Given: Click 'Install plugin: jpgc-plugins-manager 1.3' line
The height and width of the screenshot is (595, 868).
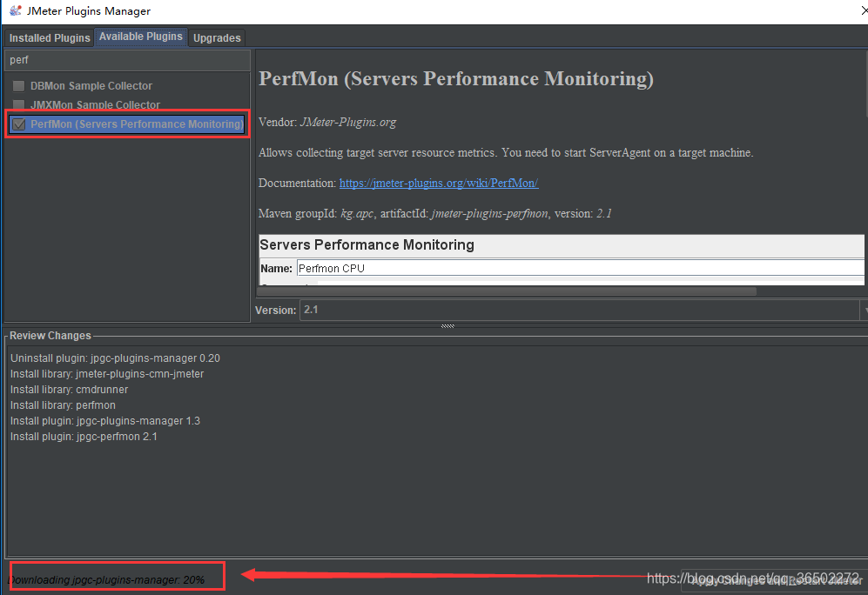Looking at the screenshot, I should point(105,421).
